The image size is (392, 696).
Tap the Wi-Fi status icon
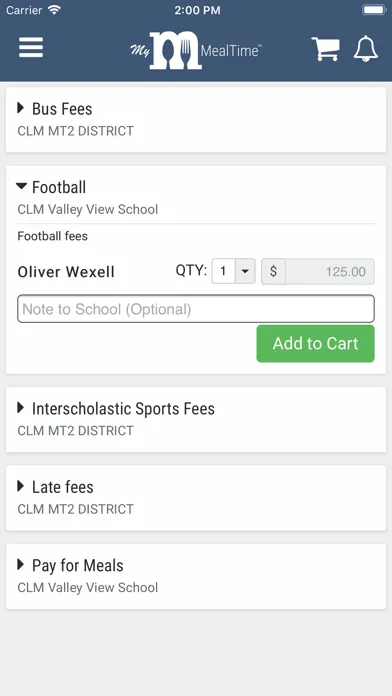(x=54, y=10)
